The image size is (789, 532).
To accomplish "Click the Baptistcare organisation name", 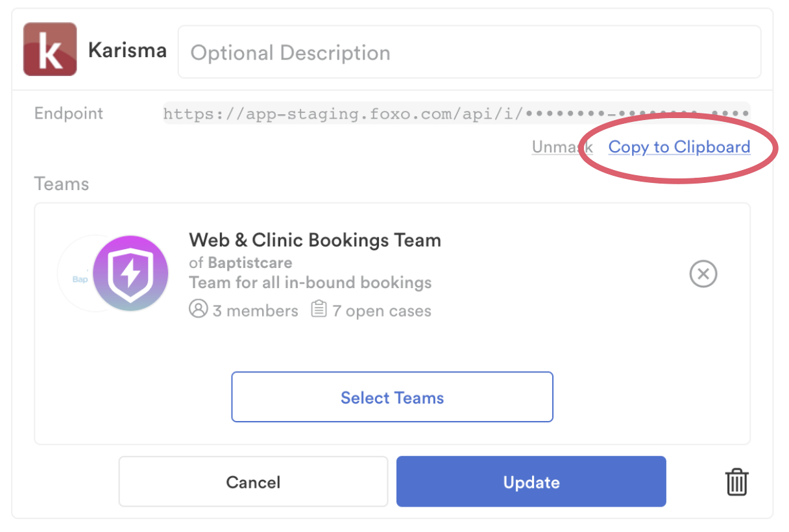I will [250, 263].
